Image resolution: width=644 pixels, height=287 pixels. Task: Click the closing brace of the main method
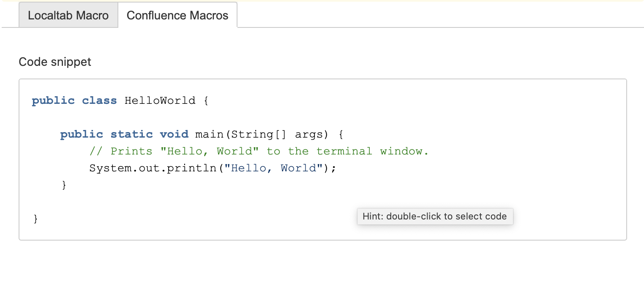pos(64,184)
